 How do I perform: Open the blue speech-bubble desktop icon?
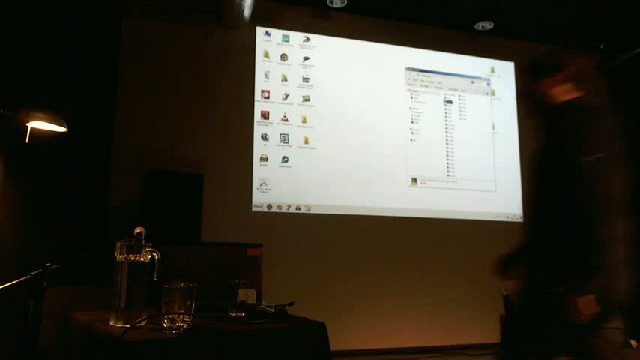click(x=285, y=160)
